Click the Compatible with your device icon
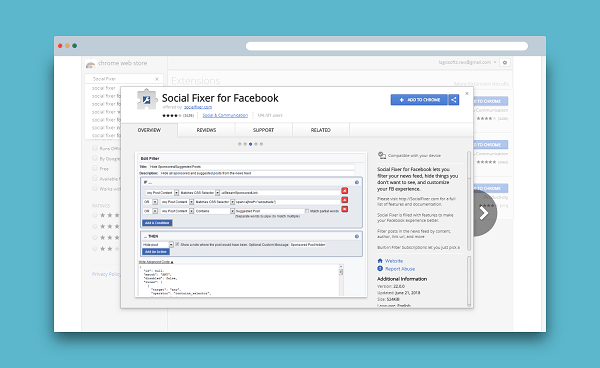This screenshot has width=600, height=368. tap(382, 155)
